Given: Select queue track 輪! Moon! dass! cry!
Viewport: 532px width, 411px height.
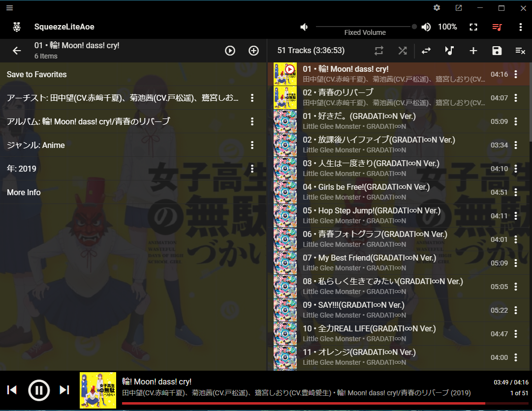Looking at the screenshot, I should coord(399,74).
